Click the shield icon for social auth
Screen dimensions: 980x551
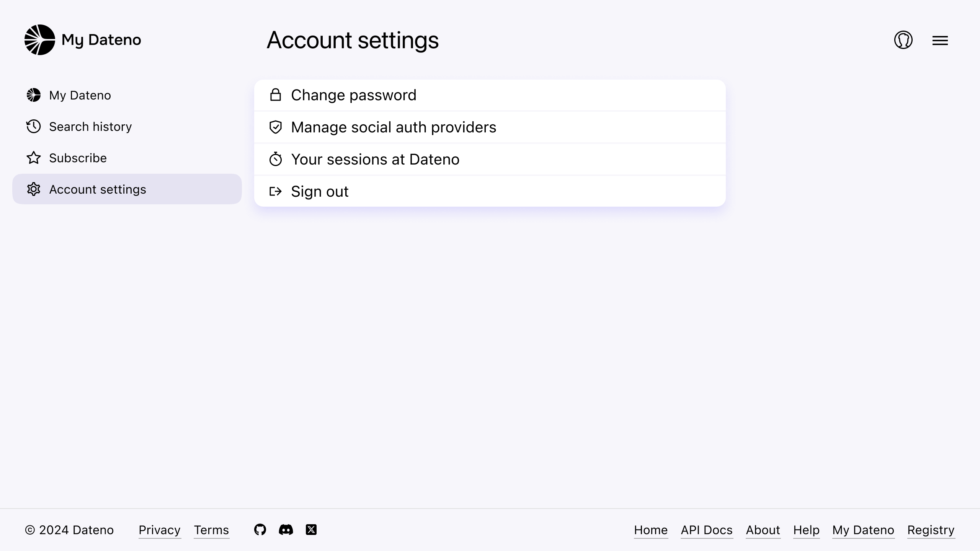point(275,127)
